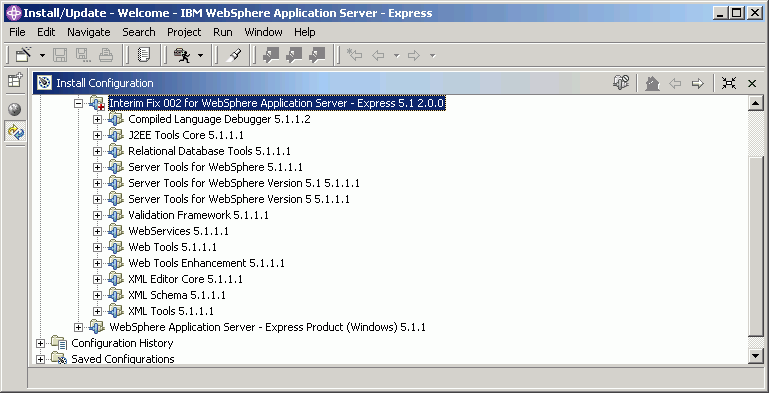Open the File menu
Screen dimensions: 769x393
click(17, 32)
